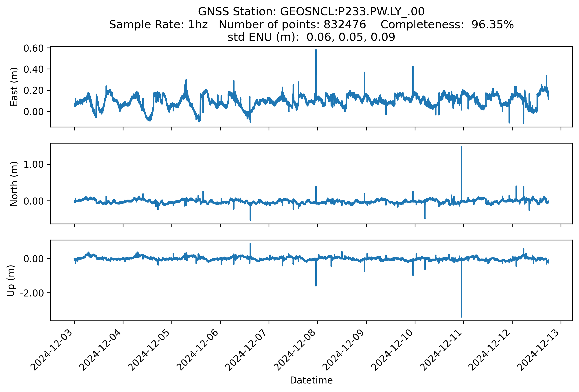Click the -2.00 tick on Up axis
Image resolution: width=579 pixels, height=392 pixels.
(32, 293)
